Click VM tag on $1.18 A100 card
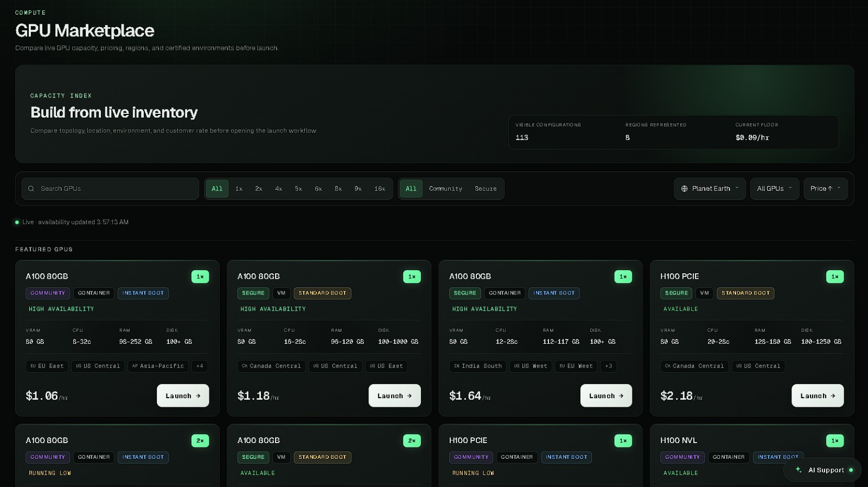Viewport: 868px width, 487px height. coord(281,293)
